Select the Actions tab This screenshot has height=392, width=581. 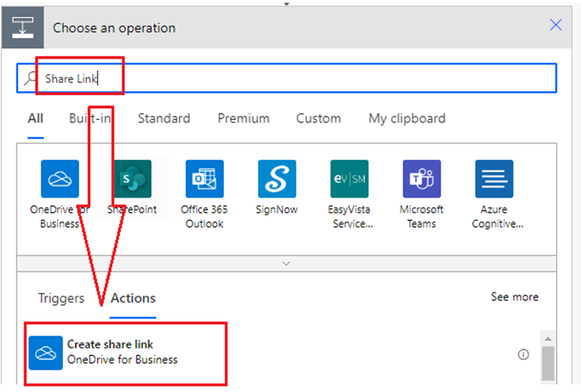(133, 298)
